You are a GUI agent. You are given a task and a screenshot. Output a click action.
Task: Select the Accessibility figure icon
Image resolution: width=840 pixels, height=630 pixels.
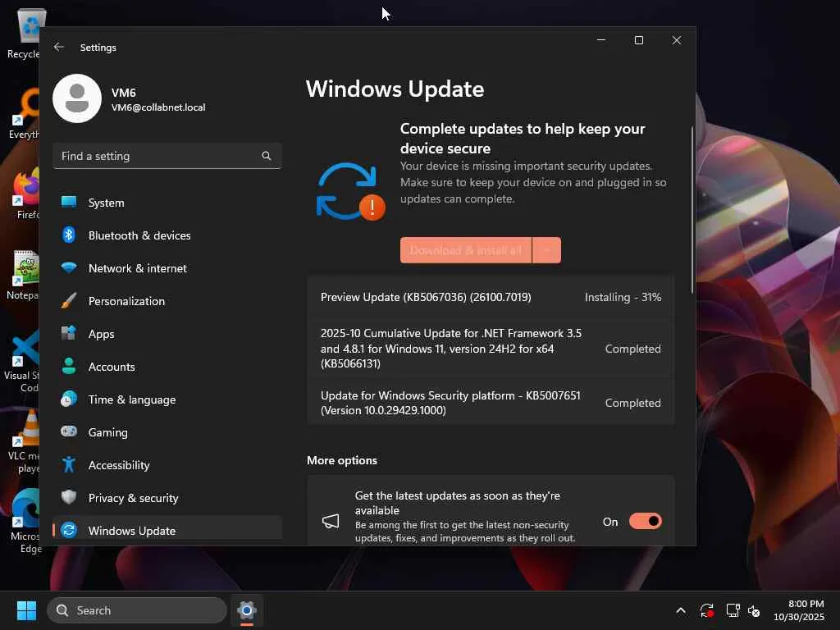(69, 464)
